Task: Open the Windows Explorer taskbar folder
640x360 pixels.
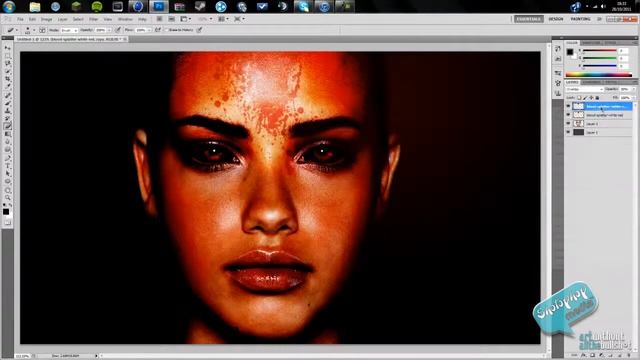Action: click(x=35, y=7)
